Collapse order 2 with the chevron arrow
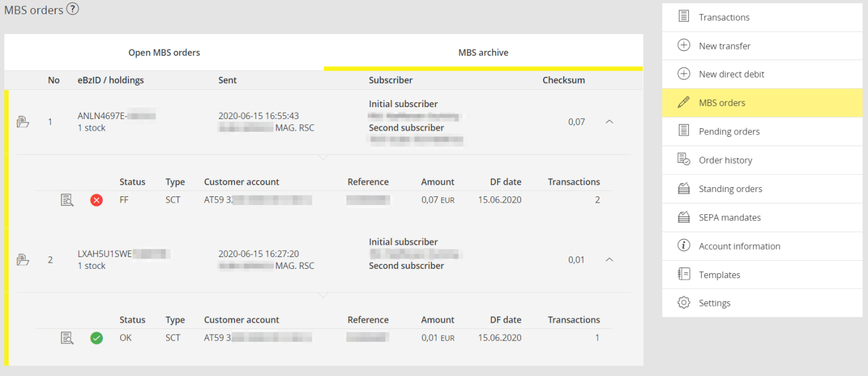 [x=609, y=260]
